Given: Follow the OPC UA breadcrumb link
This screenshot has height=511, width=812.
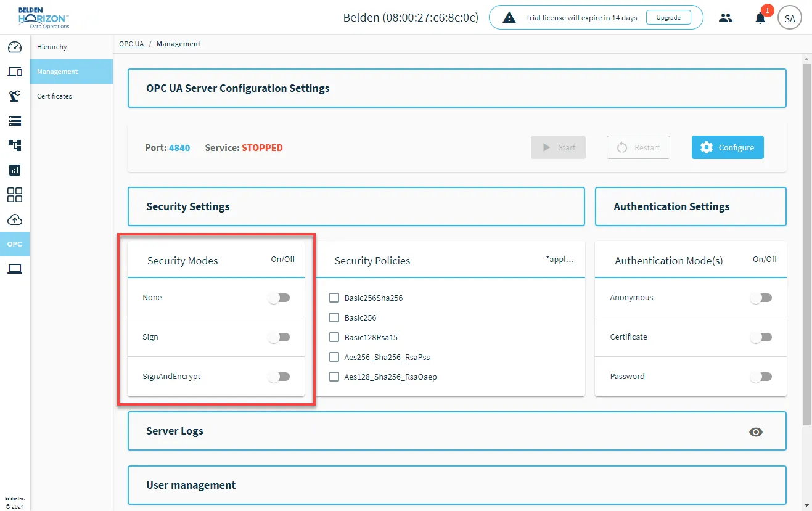Looking at the screenshot, I should point(131,44).
